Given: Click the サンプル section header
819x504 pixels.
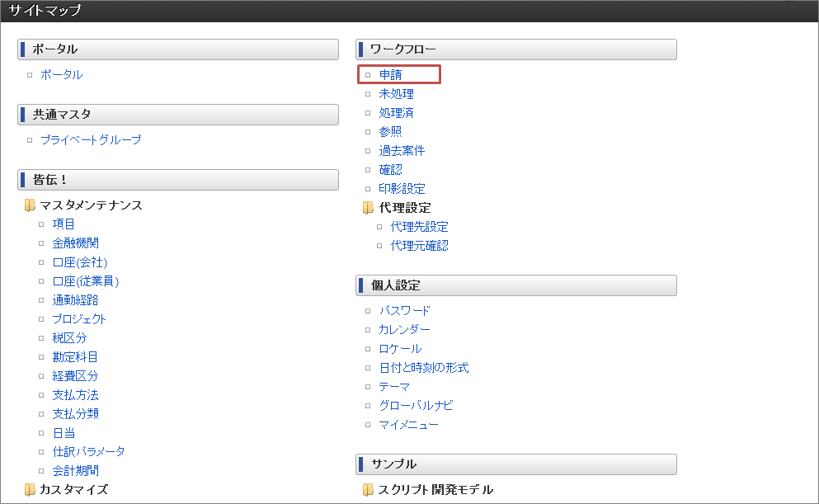Looking at the screenshot, I should (x=516, y=464).
